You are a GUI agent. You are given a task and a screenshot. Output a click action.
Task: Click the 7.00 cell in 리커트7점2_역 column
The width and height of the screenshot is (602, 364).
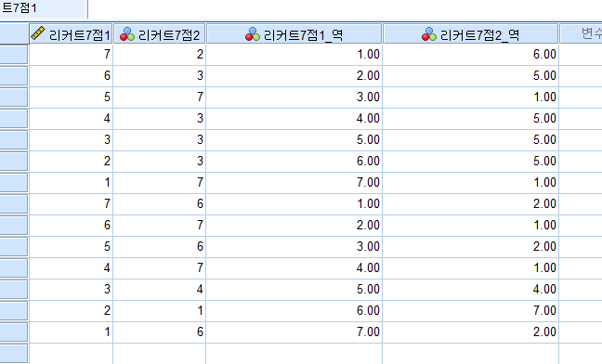tap(471, 311)
